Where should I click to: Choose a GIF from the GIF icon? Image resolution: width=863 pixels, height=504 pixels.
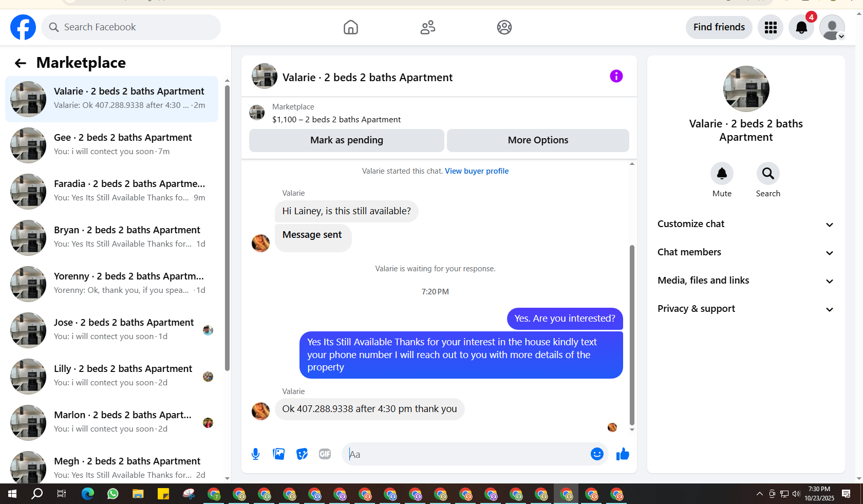[325, 454]
